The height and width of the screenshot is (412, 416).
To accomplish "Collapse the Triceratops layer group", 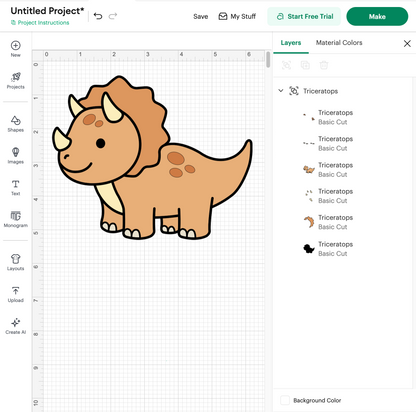I will pyautogui.click(x=281, y=91).
